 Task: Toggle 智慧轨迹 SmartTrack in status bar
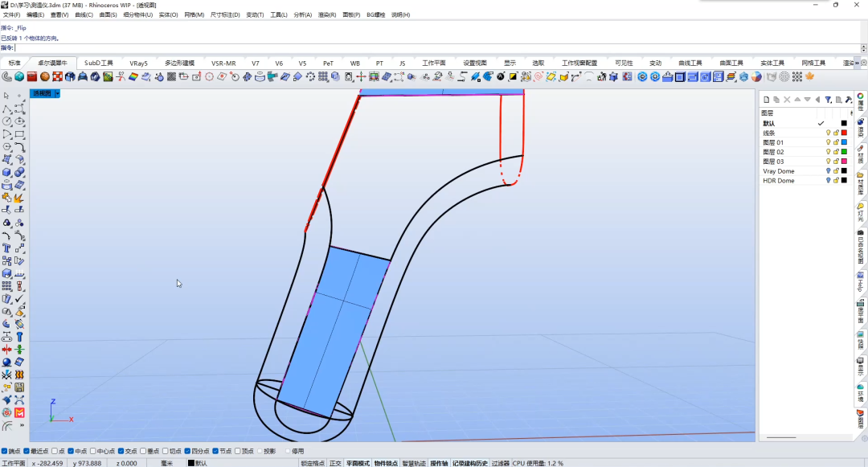(414, 463)
